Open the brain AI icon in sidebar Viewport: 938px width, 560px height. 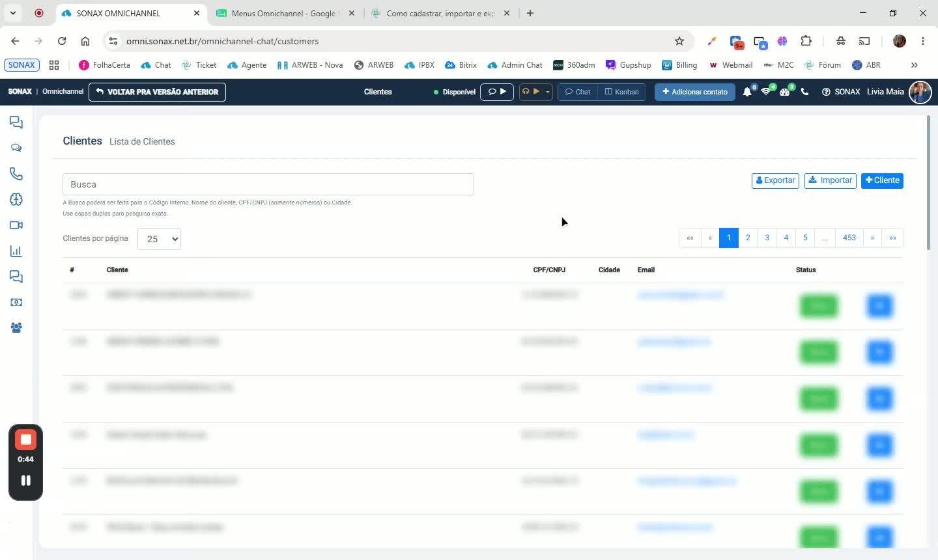click(x=16, y=199)
